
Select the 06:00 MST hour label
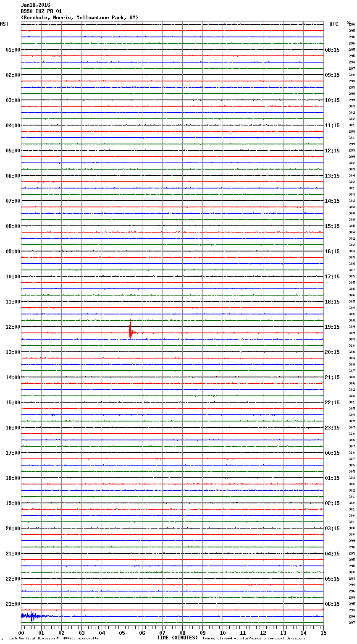point(13,176)
